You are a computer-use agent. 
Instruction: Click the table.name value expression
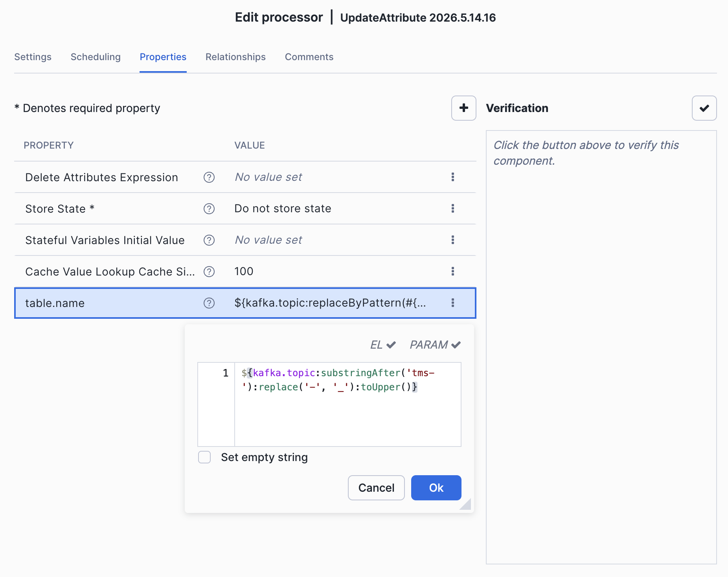(x=330, y=303)
